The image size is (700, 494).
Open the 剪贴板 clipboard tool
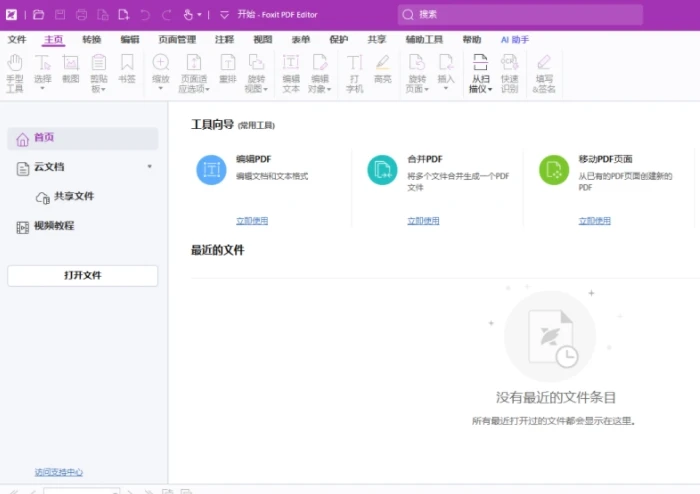99,74
